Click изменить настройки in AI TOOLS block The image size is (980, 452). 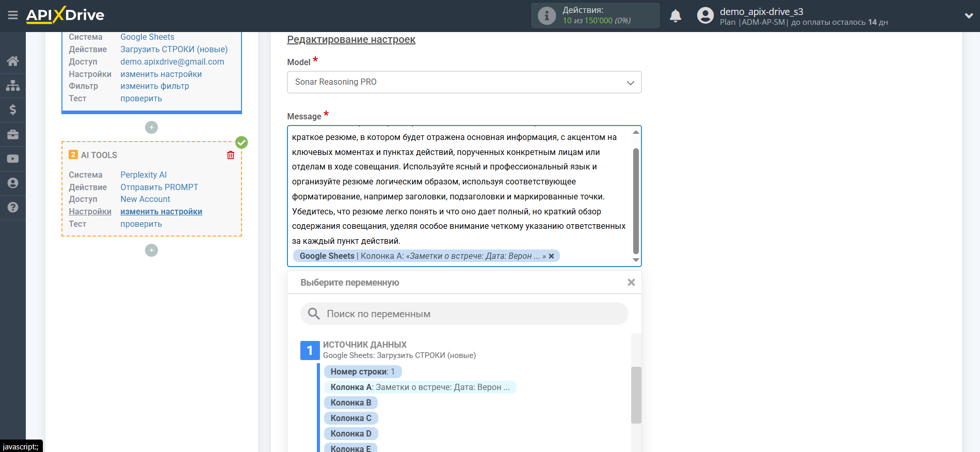click(161, 211)
